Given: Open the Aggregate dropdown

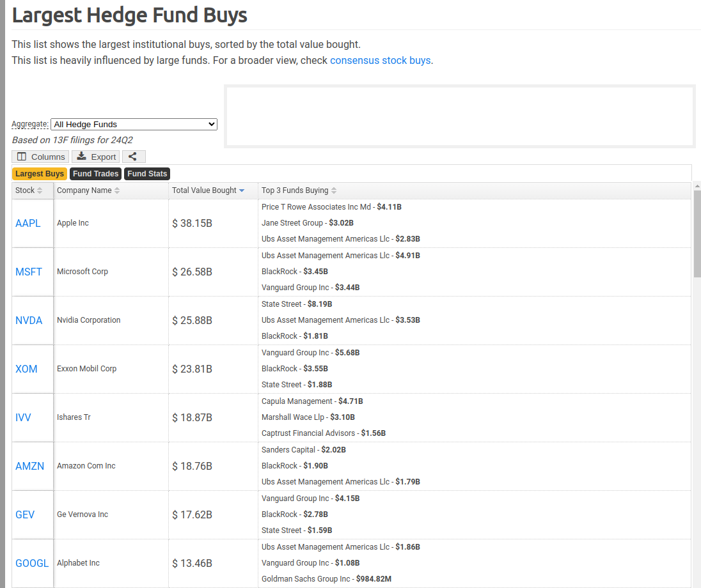Looking at the screenshot, I should (x=134, y=124).
